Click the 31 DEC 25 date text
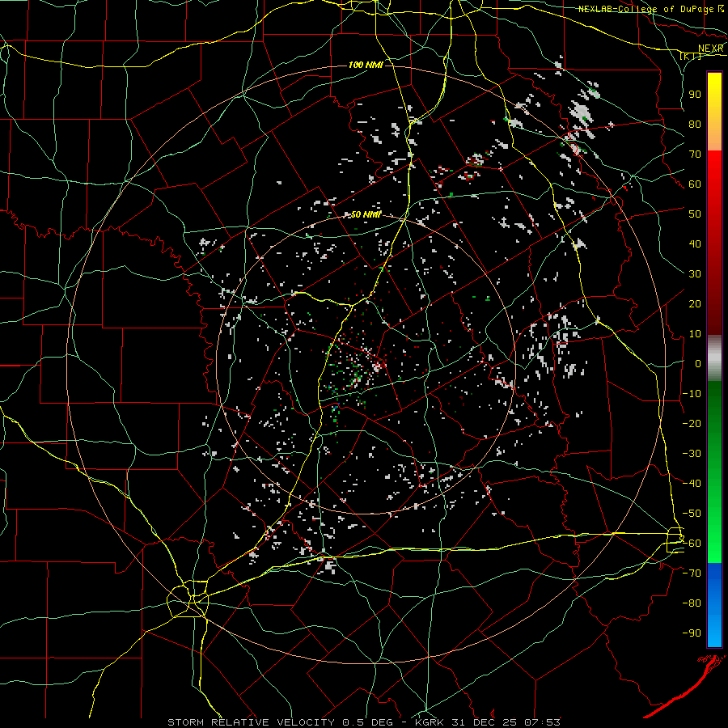The width and height of the screenshot is (728, 728). click(486, 722)
